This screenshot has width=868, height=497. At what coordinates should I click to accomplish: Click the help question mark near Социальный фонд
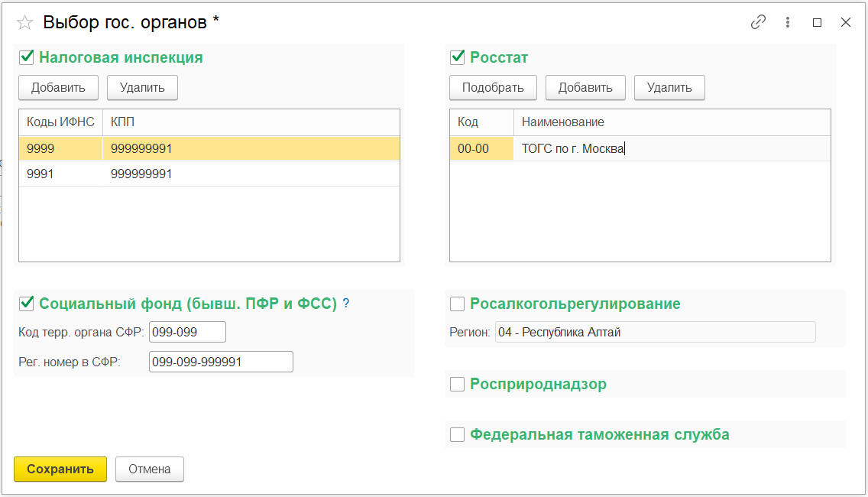346,304
